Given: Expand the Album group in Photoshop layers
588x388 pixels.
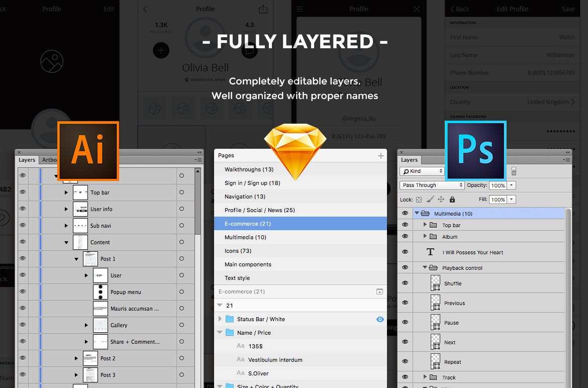Looking at the screenshot, I should [425, 237].
